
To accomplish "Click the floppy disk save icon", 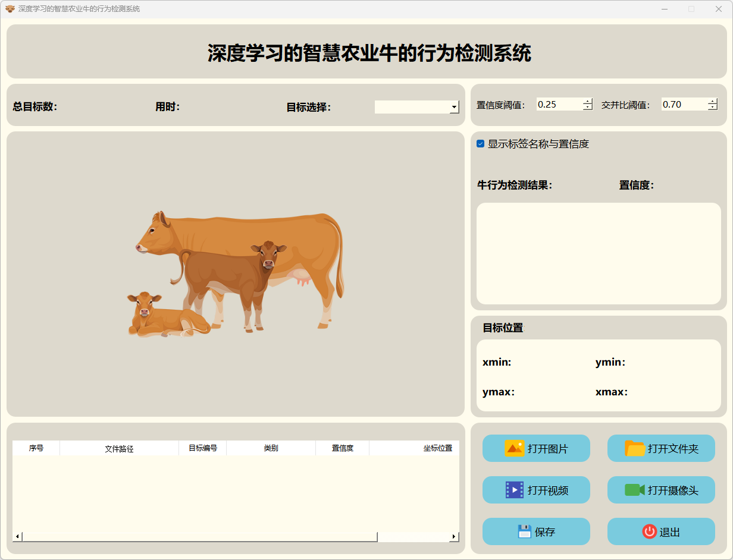I will 524,531.
